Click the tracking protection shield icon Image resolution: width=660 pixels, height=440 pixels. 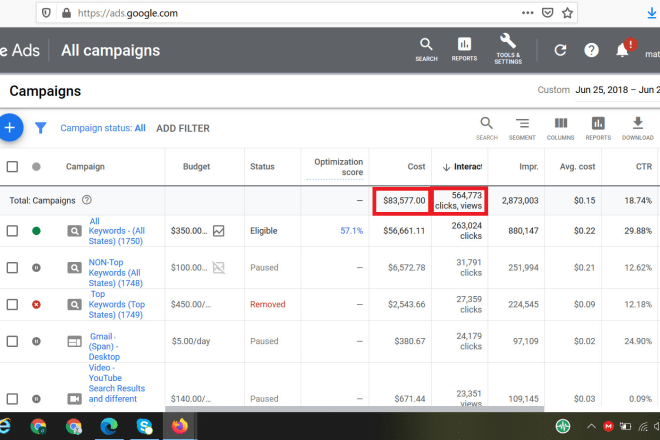click(x=46, y=13)
